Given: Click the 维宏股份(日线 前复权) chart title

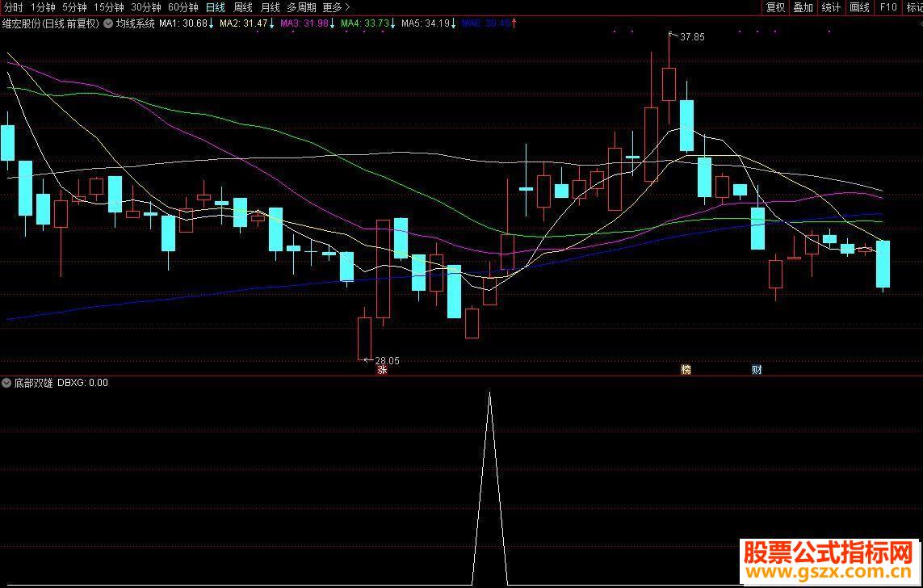Looking at the screenshot, I should tap(51, 23).
